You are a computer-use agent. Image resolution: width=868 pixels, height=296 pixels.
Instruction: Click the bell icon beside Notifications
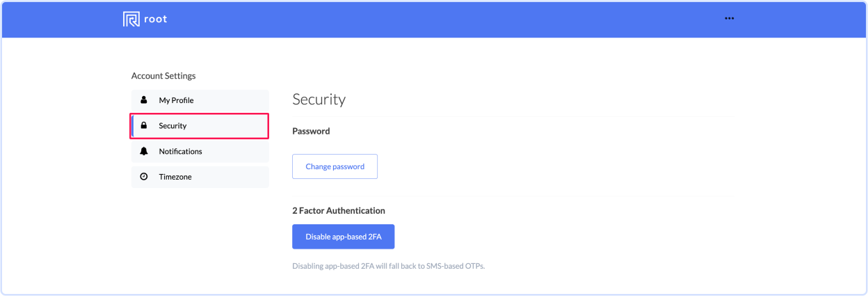[144, 151]
